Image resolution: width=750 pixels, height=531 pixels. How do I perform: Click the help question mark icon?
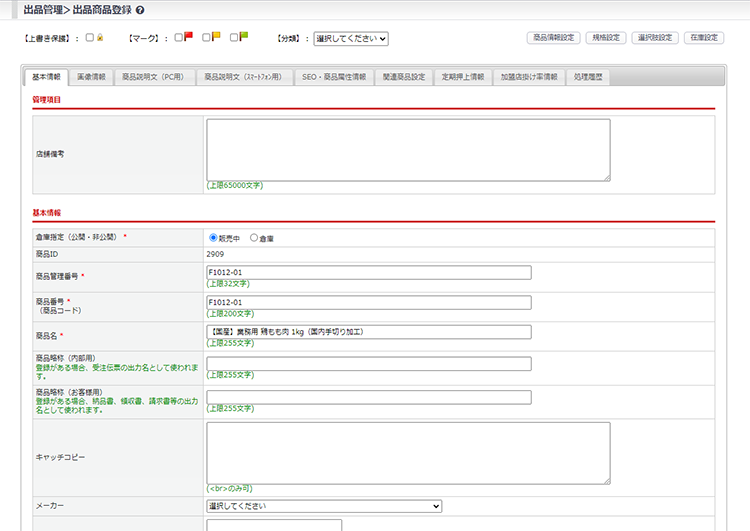tap(139, 10)
